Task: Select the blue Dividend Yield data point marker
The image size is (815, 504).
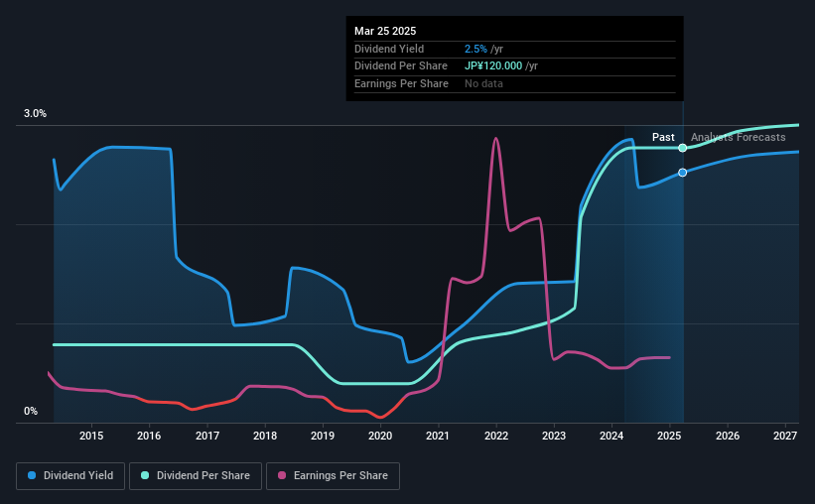Action: (682, 173)
